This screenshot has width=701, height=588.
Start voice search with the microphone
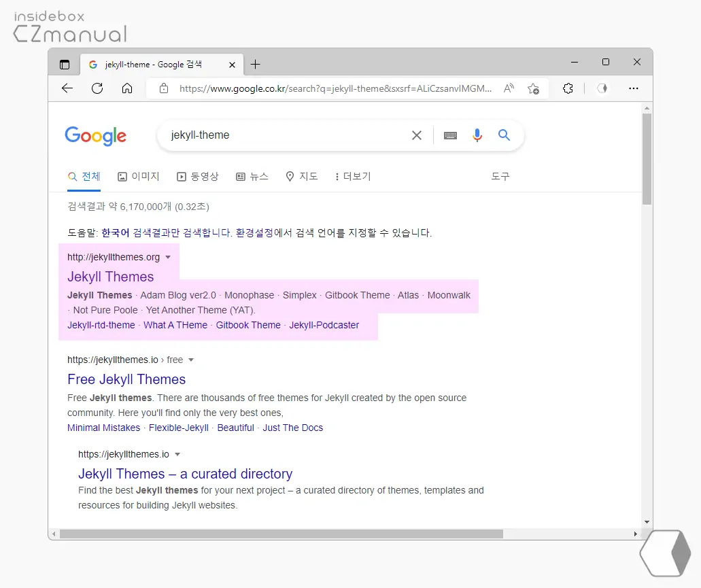pyautogui.click(x=477, y=135)
